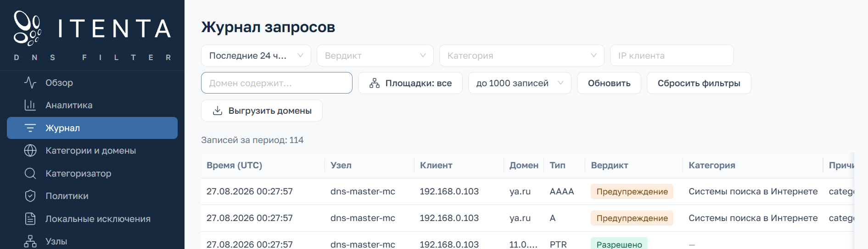
Task: Click the Обзор pulse icon
Action: point(30,83)
